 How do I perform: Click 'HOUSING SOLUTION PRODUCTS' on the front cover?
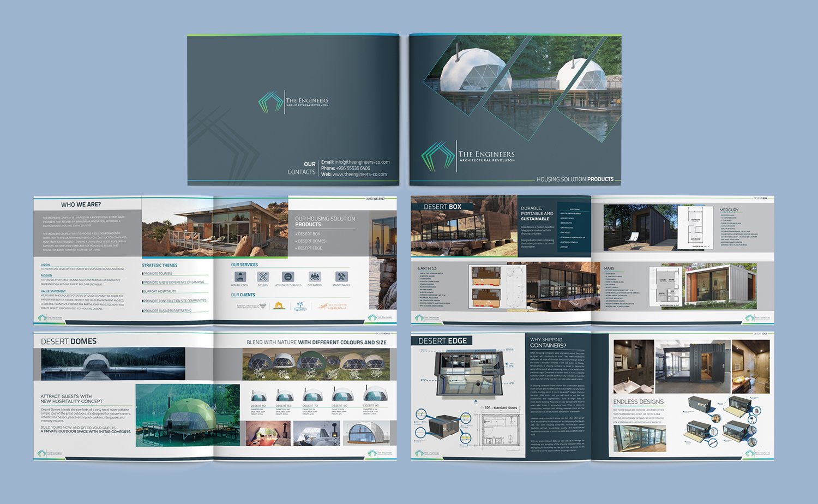coord(575,179)
